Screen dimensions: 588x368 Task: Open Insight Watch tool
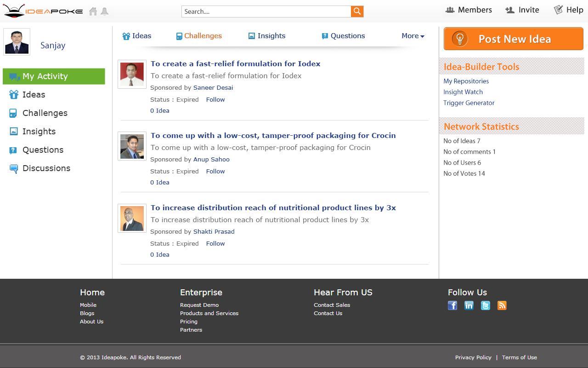tap(463, 92)
